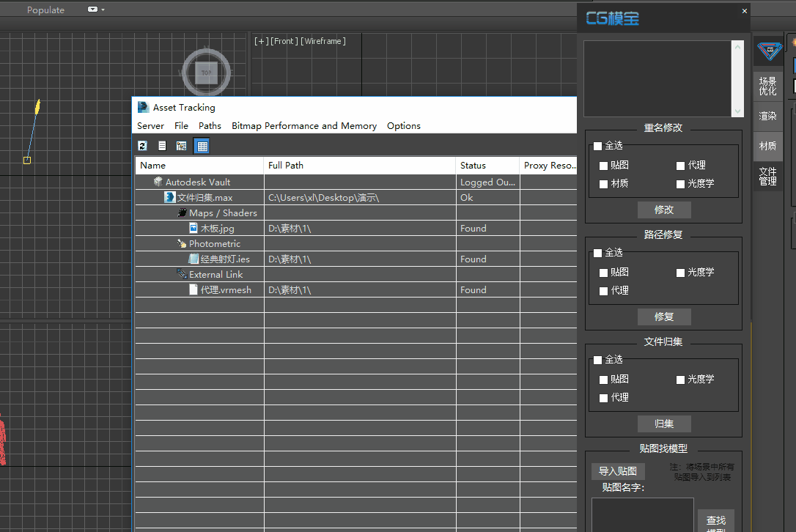Switch Asset Tracking to list view icon
This screenshot has height=532, width=796.
(162, 146)
